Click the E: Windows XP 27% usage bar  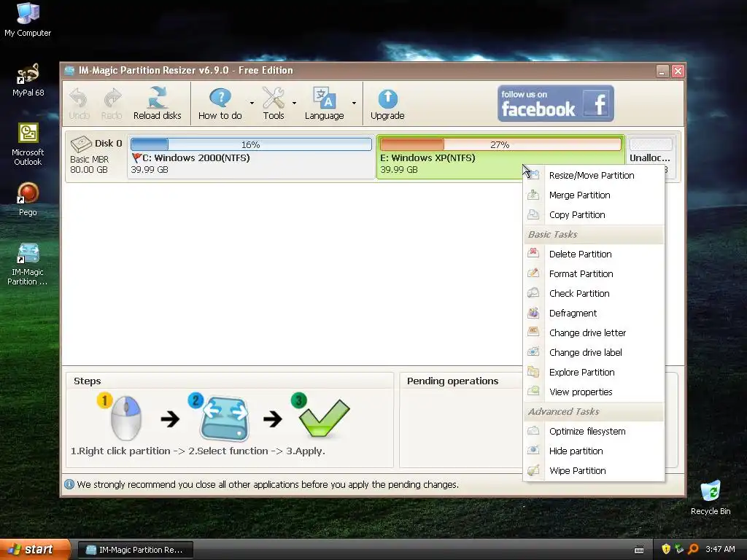click(500, 144)
